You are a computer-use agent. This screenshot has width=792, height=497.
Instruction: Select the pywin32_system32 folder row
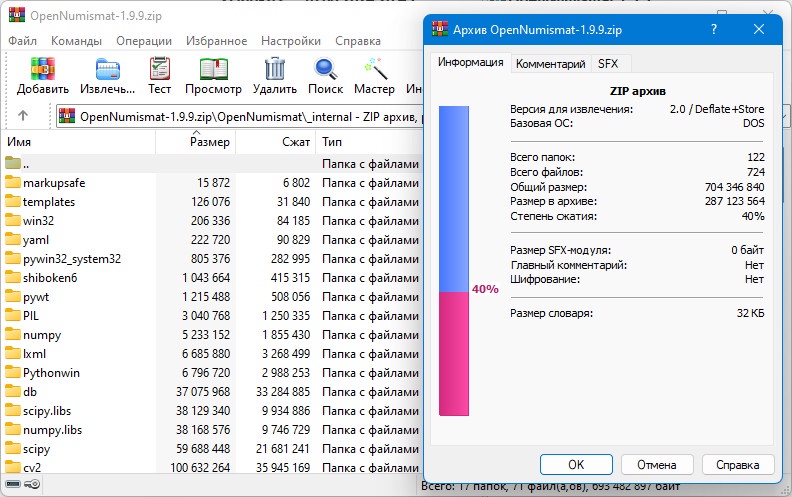point(212,259)
